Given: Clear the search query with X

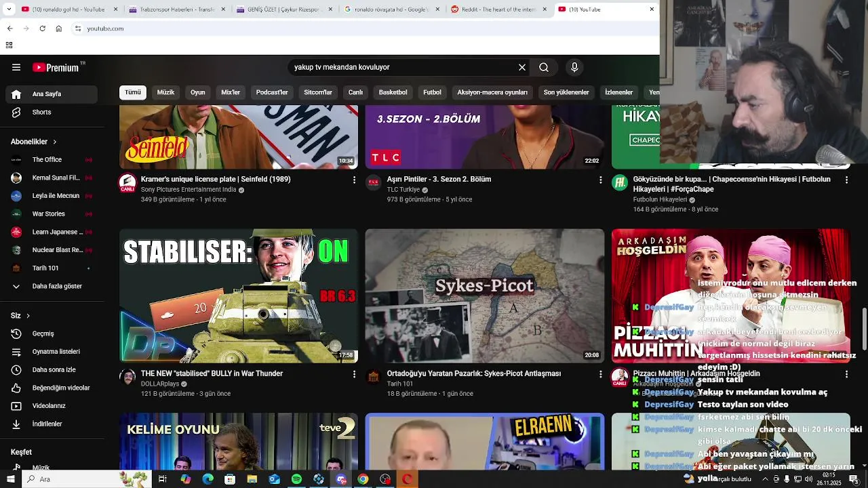Looking at the screenshot, I should pos(522,67).
